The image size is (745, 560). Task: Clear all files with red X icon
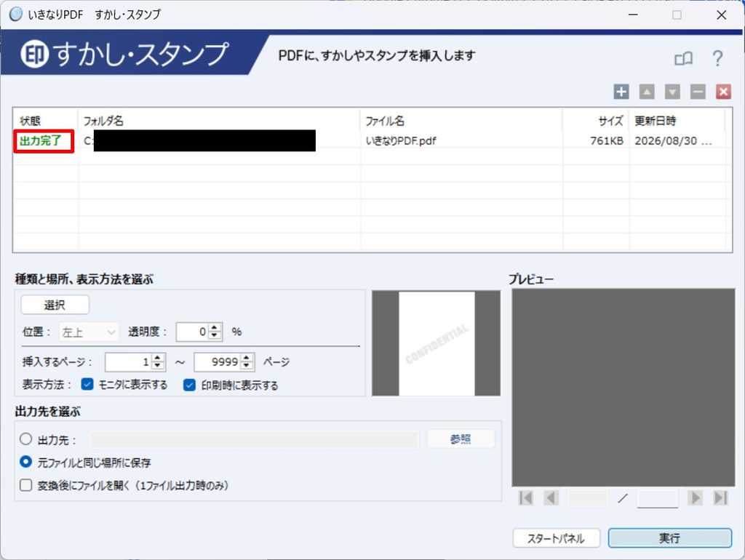(x=724, y=92)
